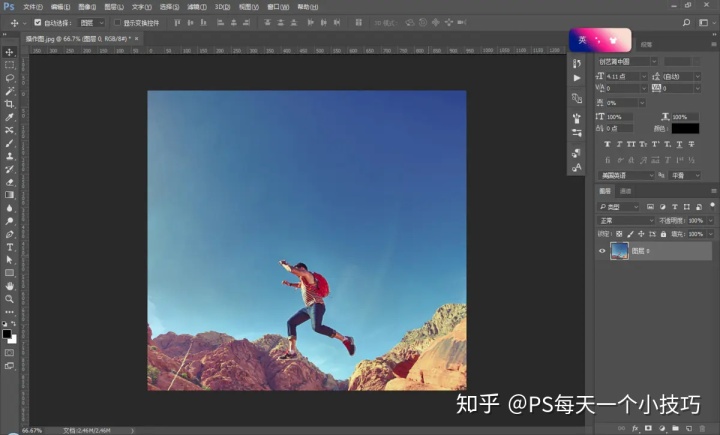Select the History Brush tool

[x=9, y=169]
